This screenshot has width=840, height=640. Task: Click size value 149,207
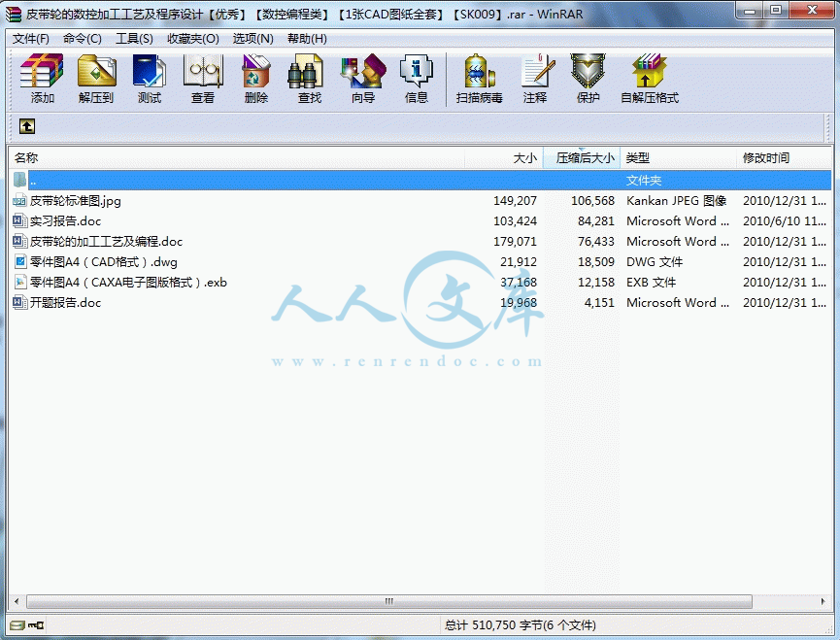[515, 201]
